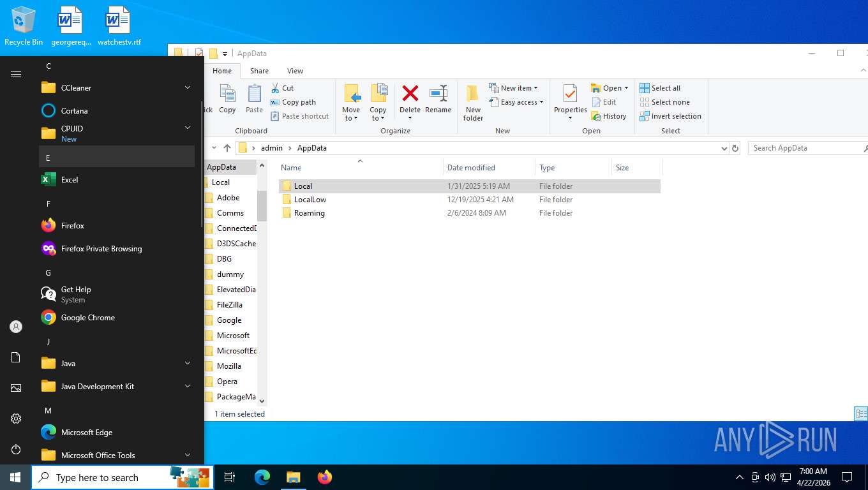Sort by the Name column header
Viewport: 868px width, 490px height.
(x=361, y=168)
